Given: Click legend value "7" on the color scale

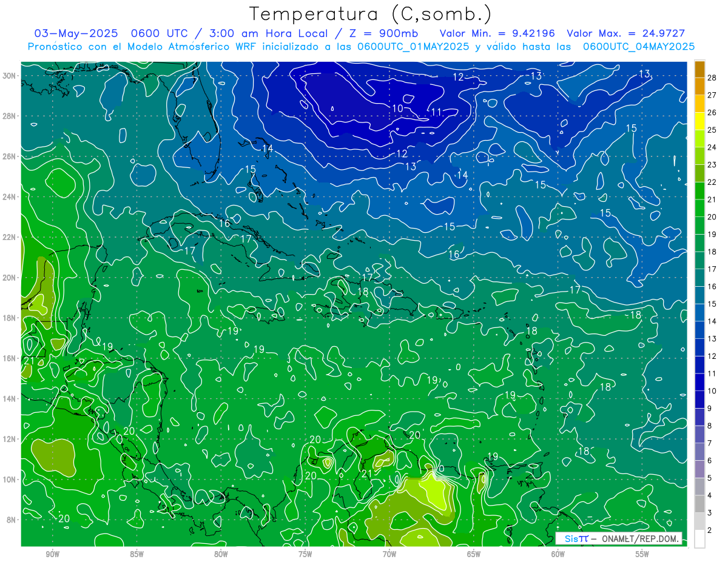Looking at the screenshot, I should 710,443.
